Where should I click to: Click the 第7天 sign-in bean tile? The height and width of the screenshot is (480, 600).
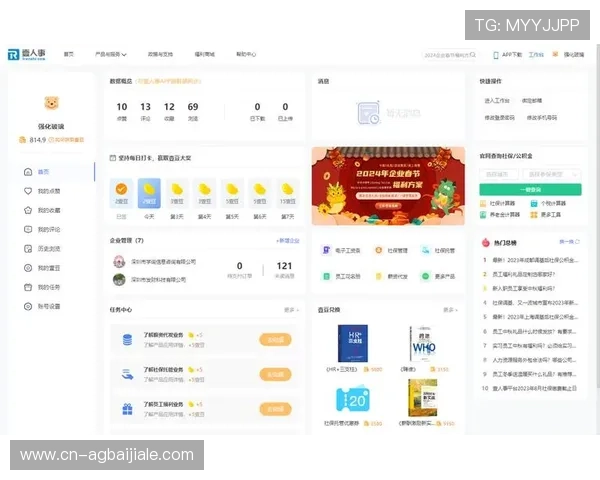(x=288, y=193)
